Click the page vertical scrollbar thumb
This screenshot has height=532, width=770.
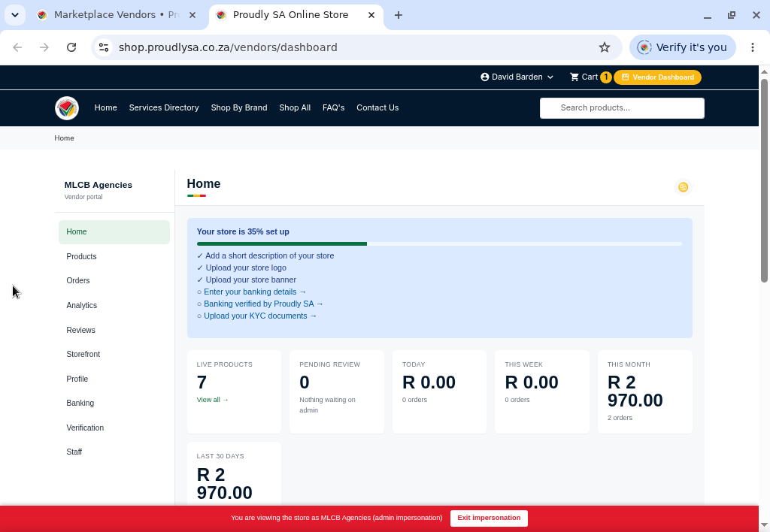click(764, 180)
